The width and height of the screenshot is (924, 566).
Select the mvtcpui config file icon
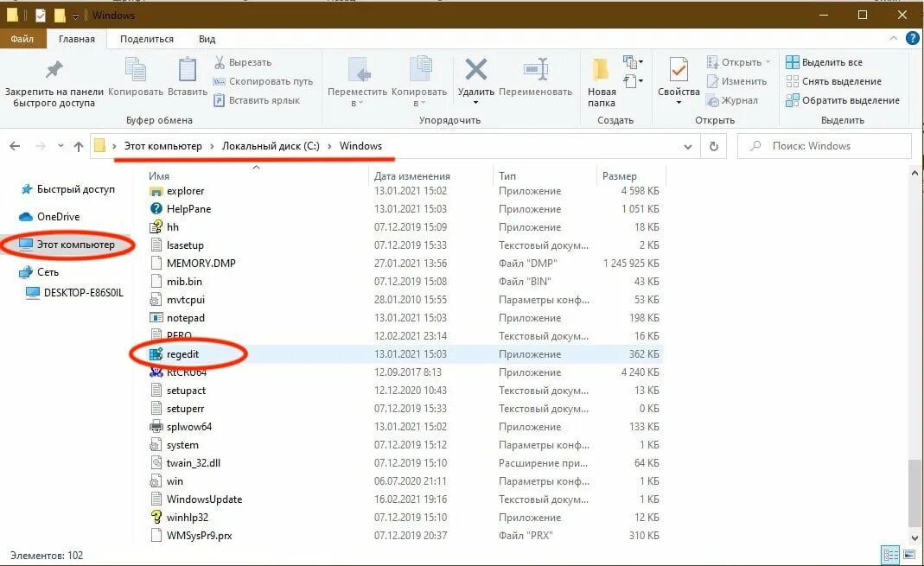click(x=156, y=300)
